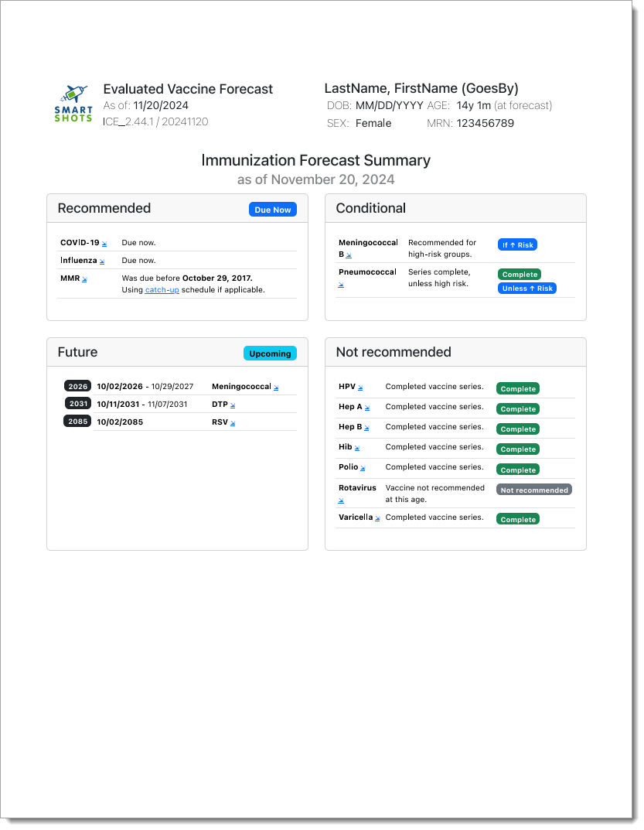Click the link icon next to Varicella
The height and width of the screenshot is (830, 644).
coord(377,518)
